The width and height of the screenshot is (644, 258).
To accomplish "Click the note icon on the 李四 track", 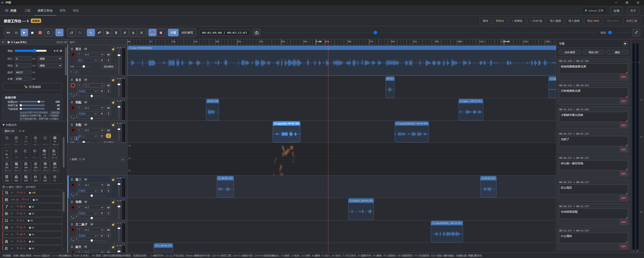I will tap(77, 216).
